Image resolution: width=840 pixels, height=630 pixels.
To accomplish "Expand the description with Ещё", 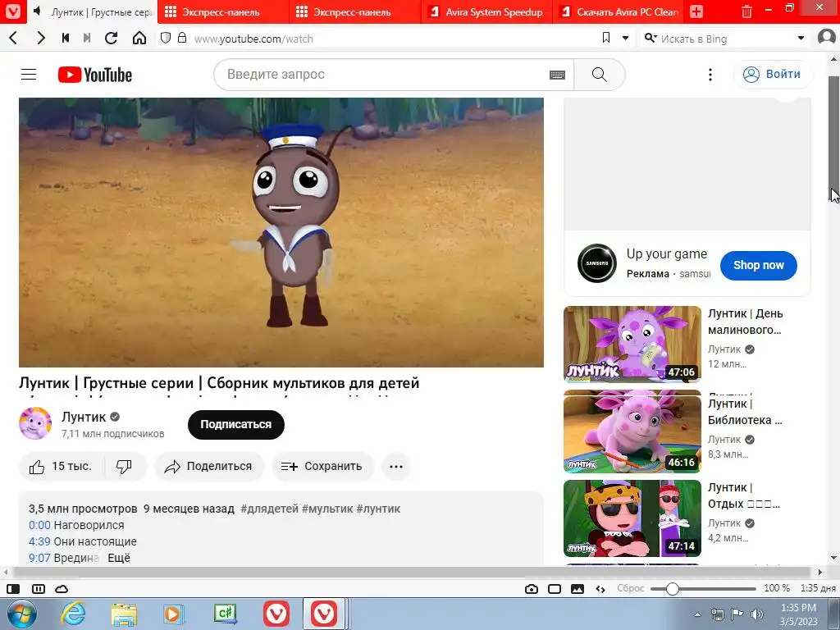I will click(119, 558).
